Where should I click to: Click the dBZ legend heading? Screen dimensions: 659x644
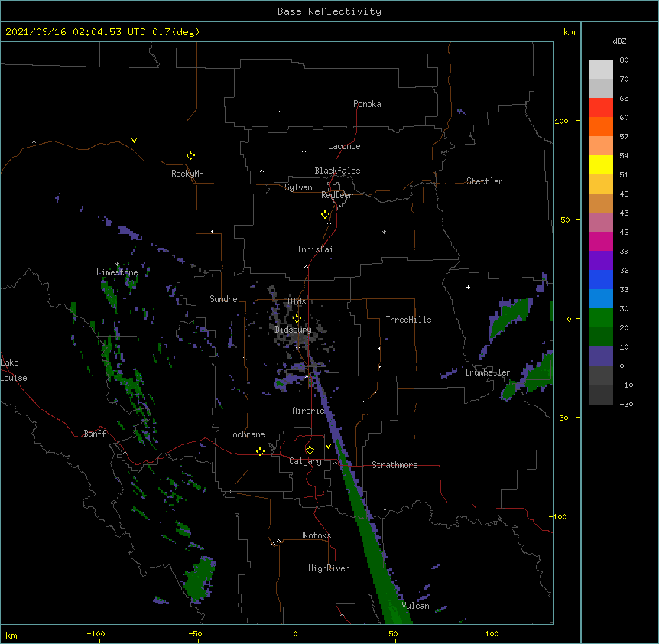[x=619, y=41]
